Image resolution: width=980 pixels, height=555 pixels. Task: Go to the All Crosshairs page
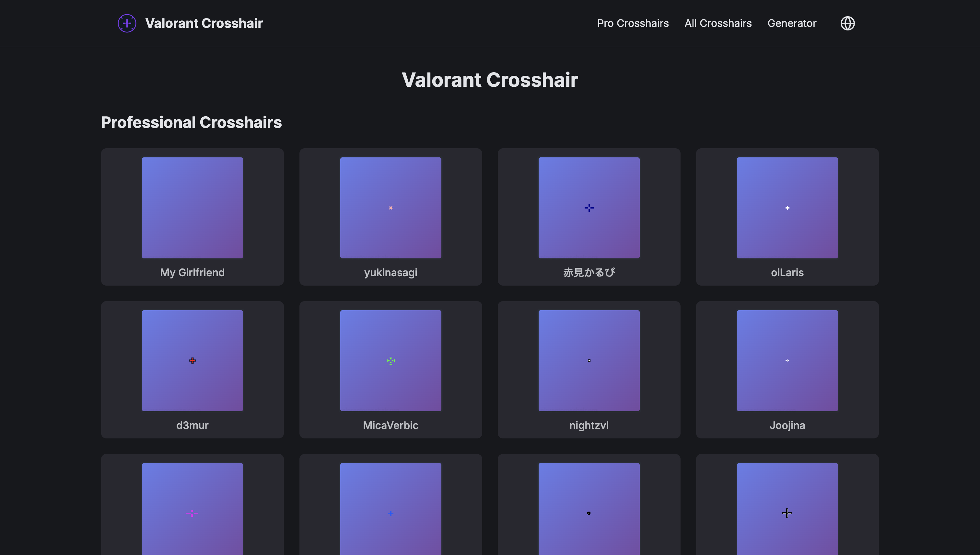(717, 23)
